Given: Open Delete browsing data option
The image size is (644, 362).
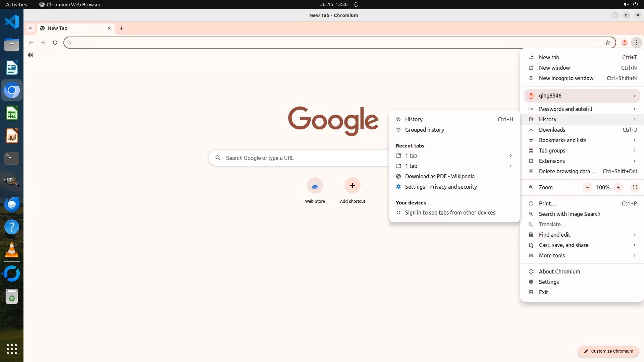Looking at the screenshot, I should click(567, 171).
